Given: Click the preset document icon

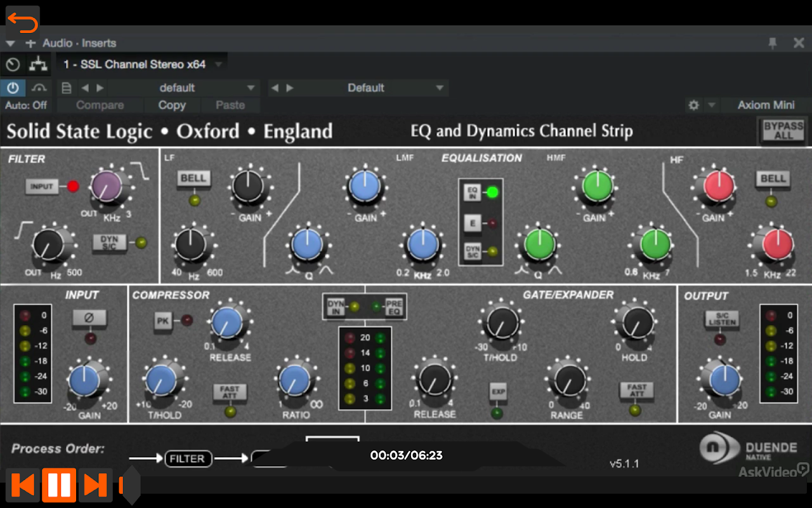Looking at the screenshot, I should pos(67,88).
